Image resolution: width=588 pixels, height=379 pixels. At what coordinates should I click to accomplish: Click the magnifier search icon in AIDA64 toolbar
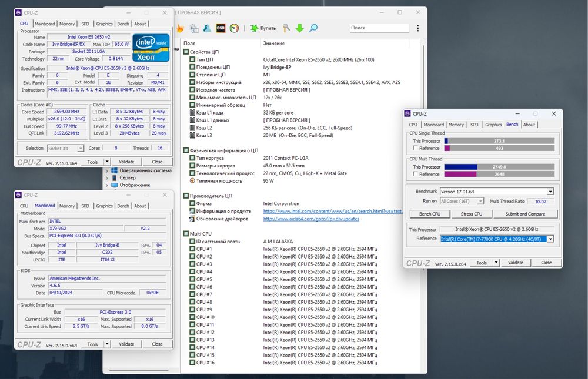[x=313, y=28]
